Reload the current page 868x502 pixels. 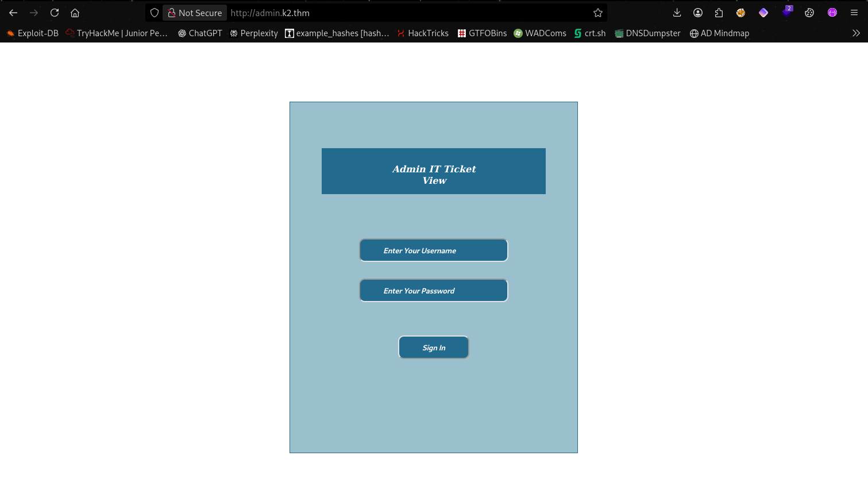click(x=55, y=13)
